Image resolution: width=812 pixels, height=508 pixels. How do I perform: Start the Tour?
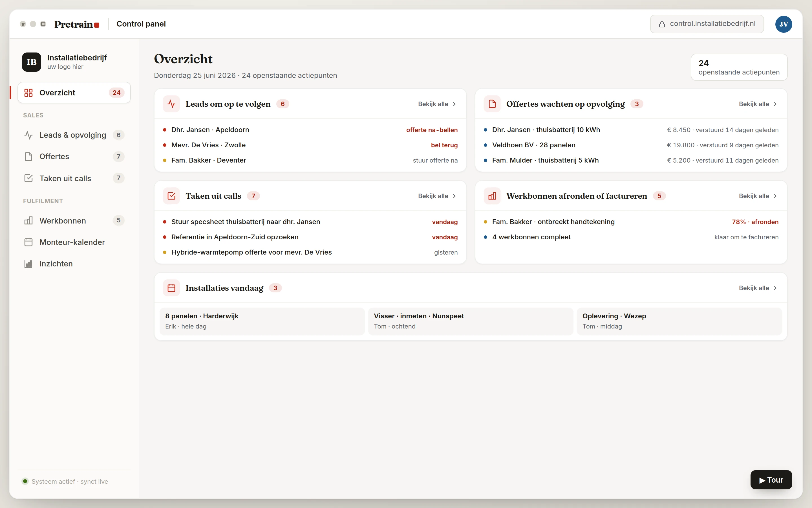(x=771, y=480)
